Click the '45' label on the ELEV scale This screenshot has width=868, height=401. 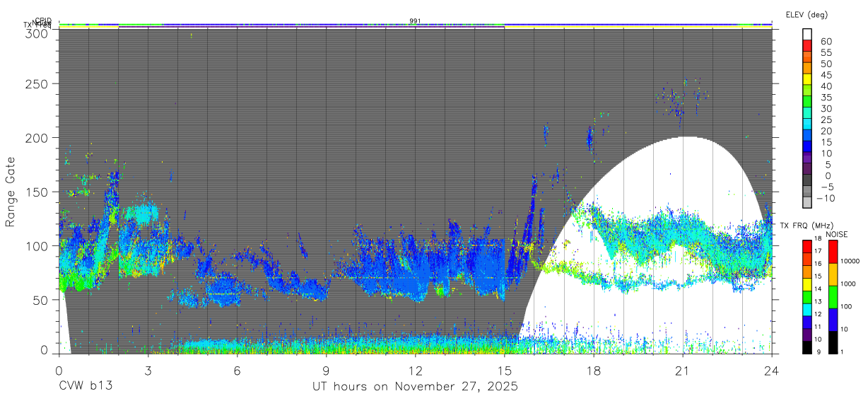coord(826,75)
